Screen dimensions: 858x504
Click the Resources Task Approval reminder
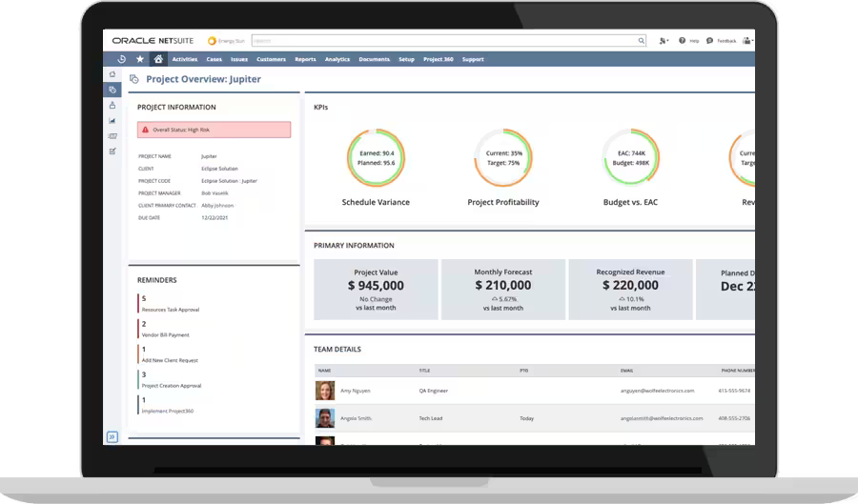(171, 311)
